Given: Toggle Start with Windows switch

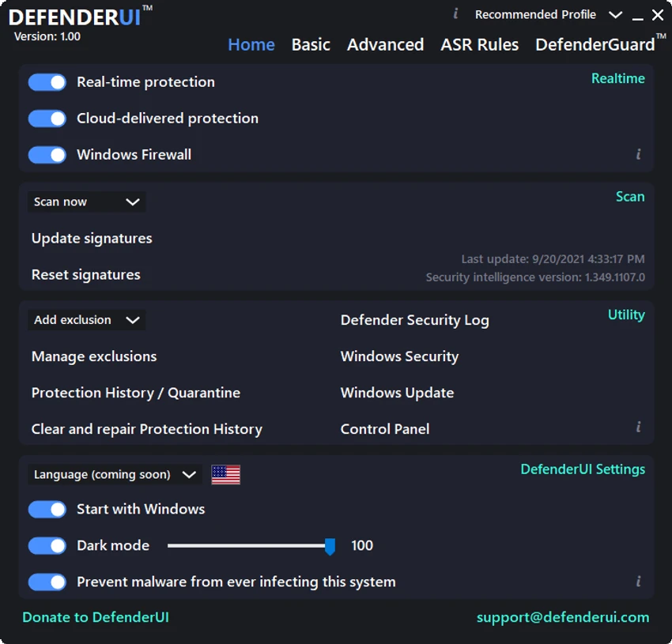Looking at the screenshot, I should [x=47, y=510].
